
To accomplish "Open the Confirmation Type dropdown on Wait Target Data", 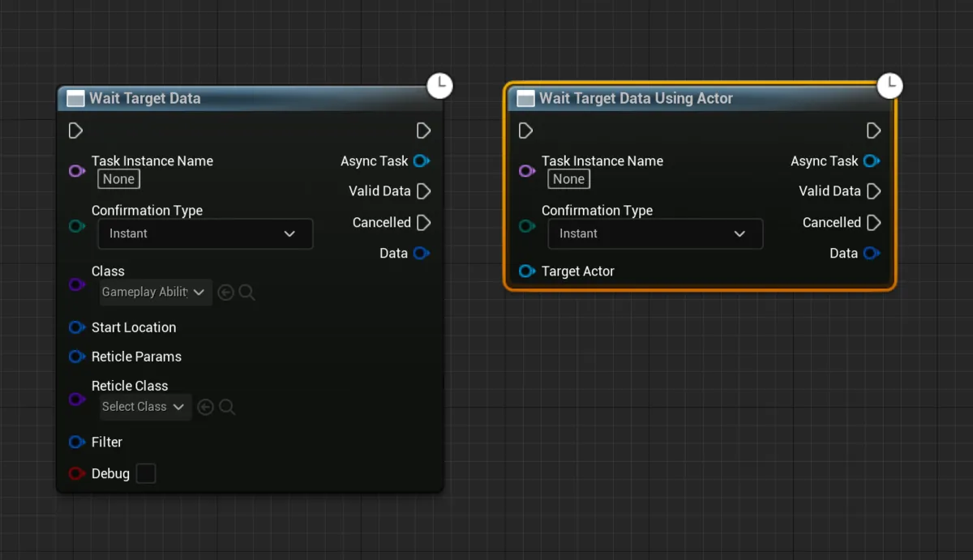I will click(205, 233).
